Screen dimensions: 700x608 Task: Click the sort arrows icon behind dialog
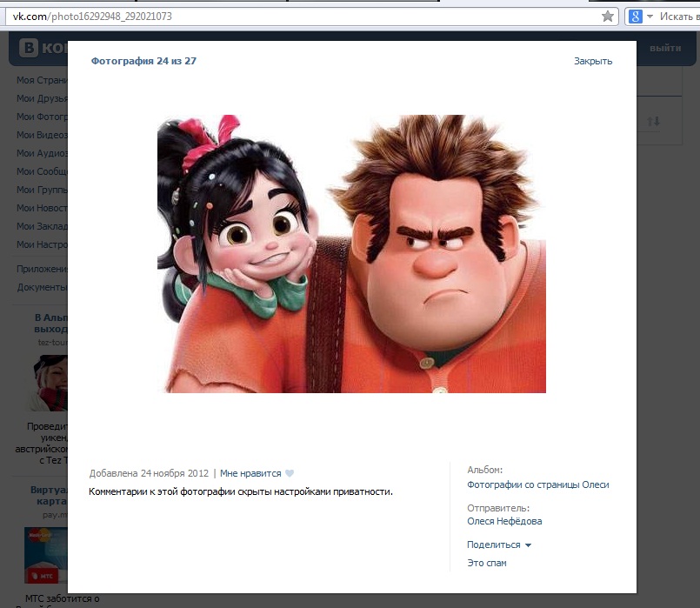click(x=653, y=121)
